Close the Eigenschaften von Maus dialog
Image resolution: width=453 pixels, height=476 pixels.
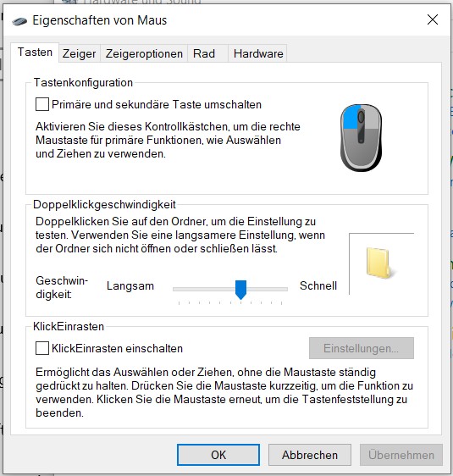pos(433,20)
